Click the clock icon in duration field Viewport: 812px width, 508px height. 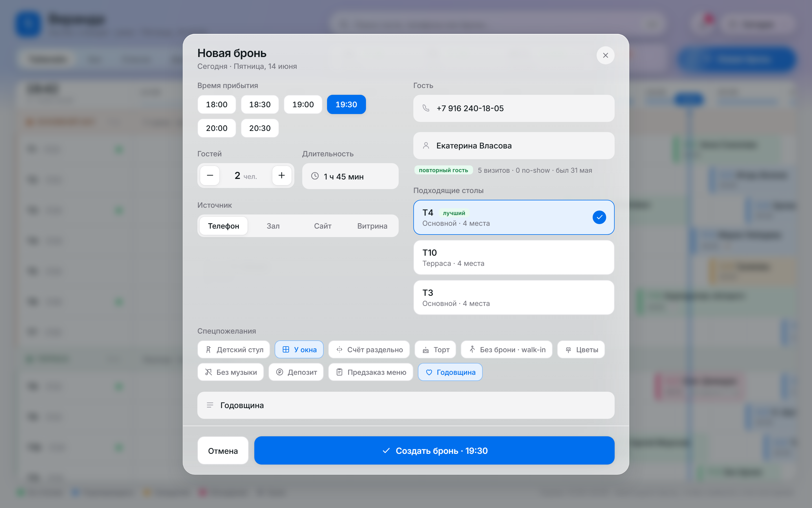point(315,176)
